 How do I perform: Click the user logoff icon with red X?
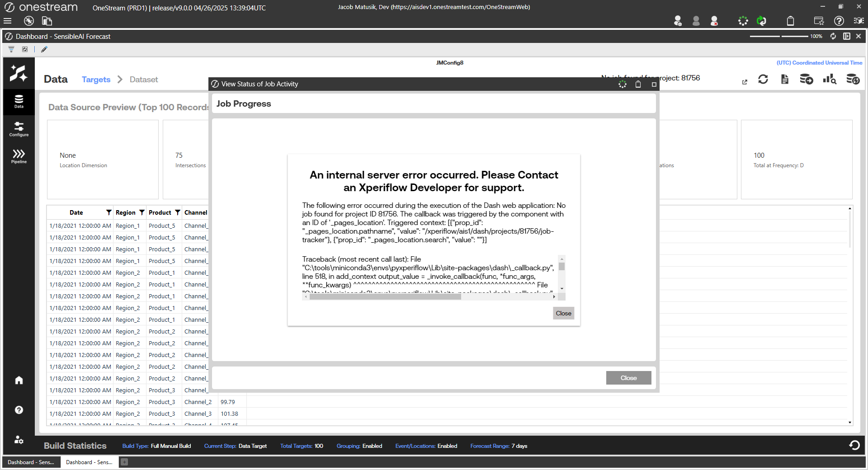click(714, 21)
